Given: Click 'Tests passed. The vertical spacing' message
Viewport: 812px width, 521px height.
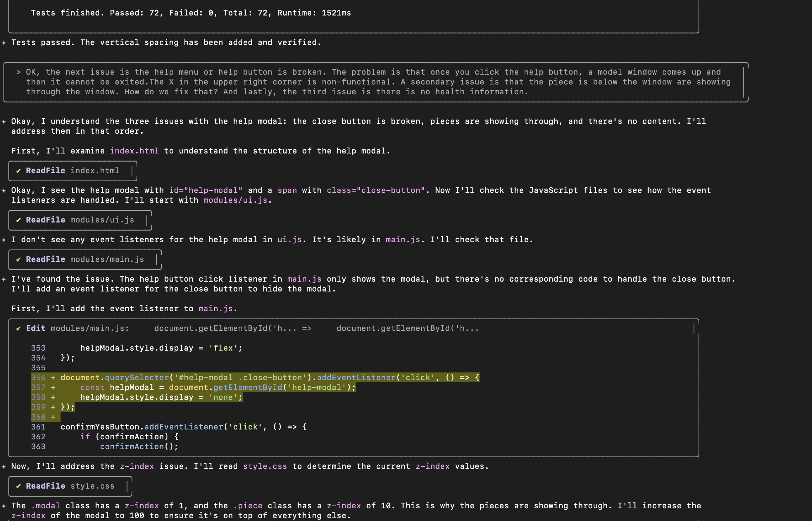Looking at the screenshot, I should [x=166, y=43].
